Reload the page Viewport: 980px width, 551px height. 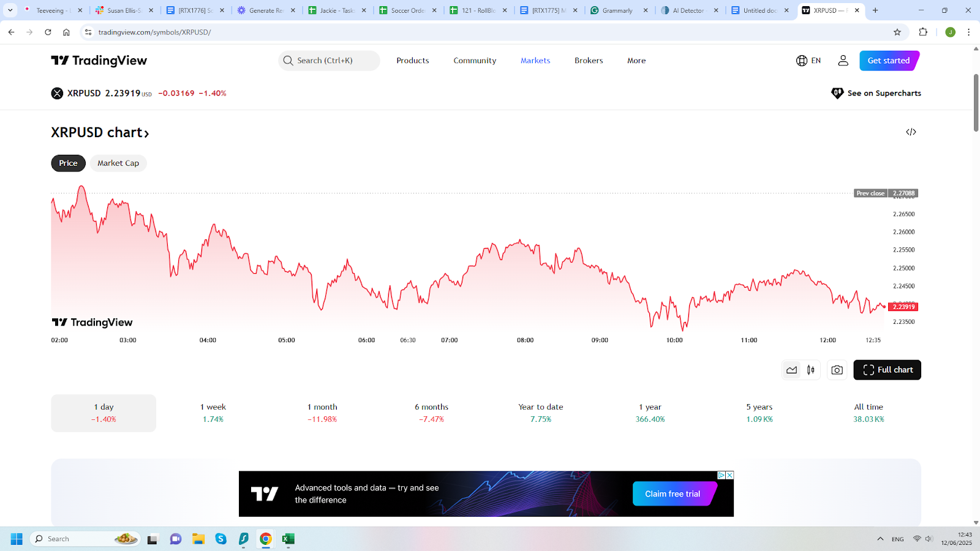click(x=48, y=32)
